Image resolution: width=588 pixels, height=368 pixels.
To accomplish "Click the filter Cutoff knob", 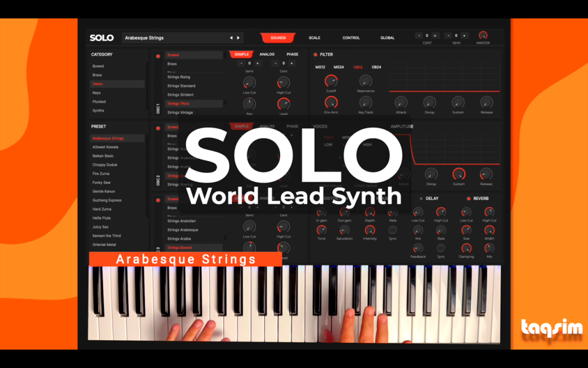I will click(x=331, y=80).
